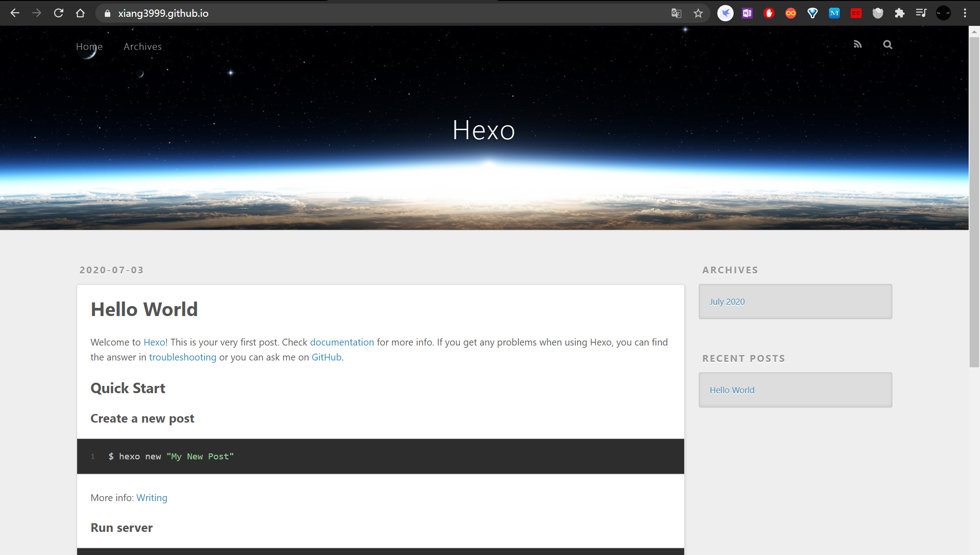Viewport: 980px width, 555px height.
Task: Go to the Home nav item
Action: pyautogui.click(x=89, y=46)
